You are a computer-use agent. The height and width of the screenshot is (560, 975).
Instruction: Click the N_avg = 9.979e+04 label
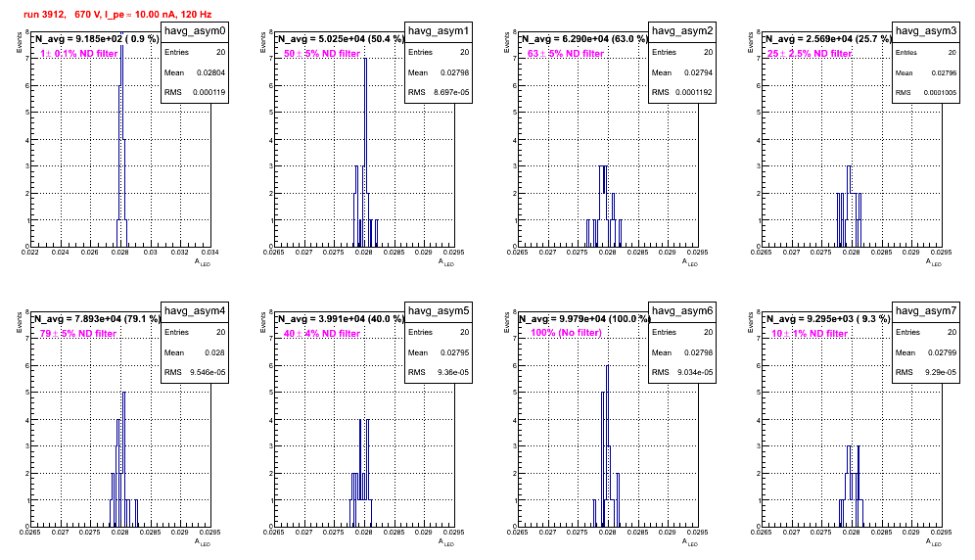(x=584, y=319)
